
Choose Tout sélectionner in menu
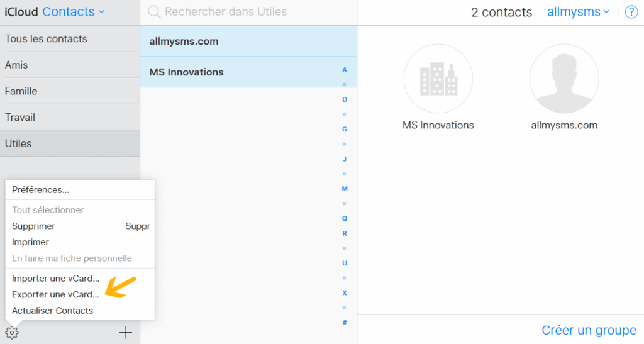(x=80, y=210)
